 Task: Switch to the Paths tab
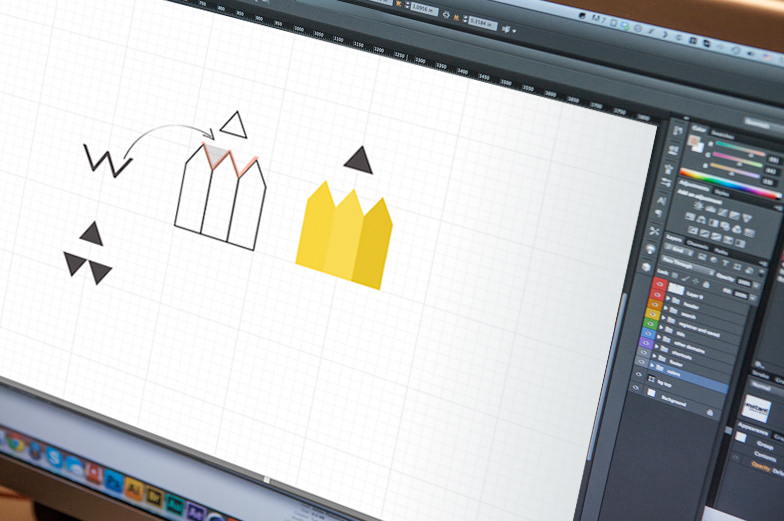(x=721, y=252)
